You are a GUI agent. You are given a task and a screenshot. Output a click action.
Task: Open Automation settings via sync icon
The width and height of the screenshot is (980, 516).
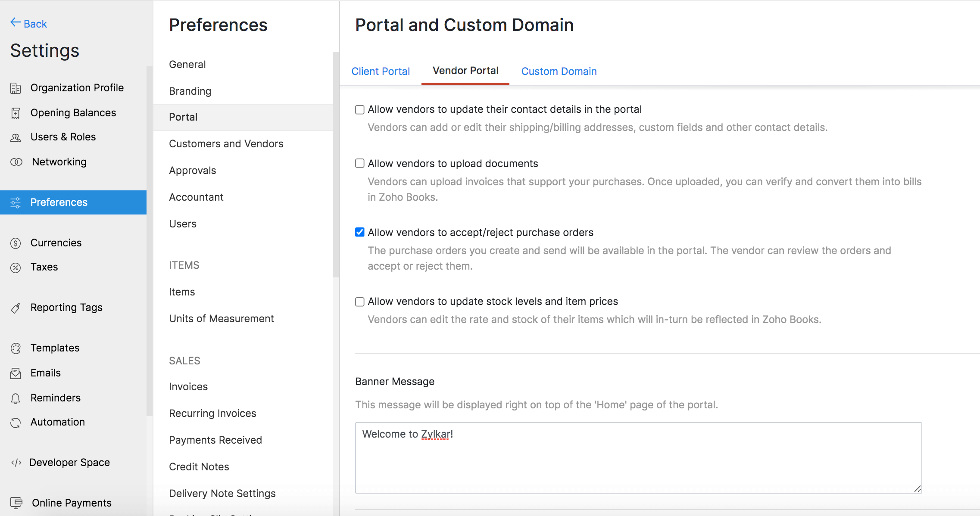[15, 422]
